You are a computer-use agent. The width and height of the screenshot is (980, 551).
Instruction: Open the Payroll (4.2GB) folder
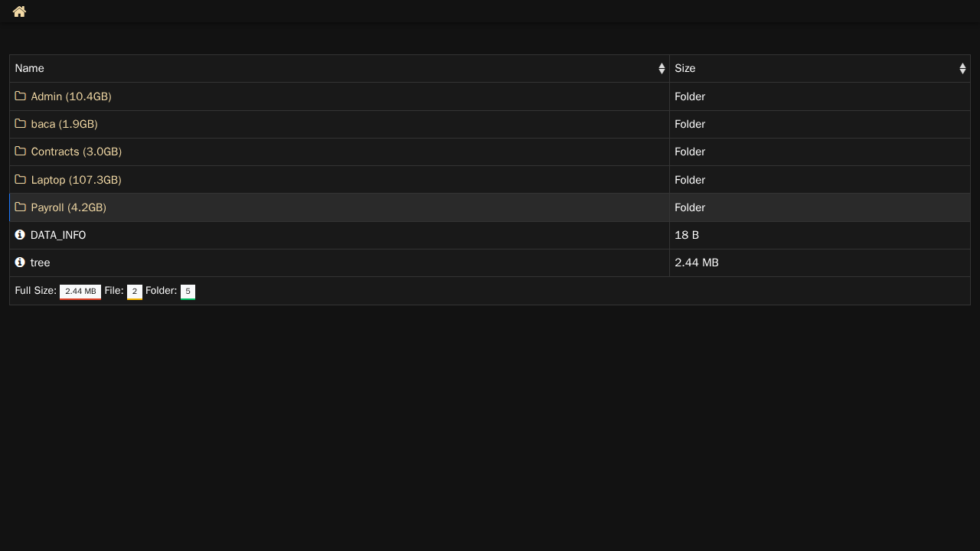coord(69,207)
